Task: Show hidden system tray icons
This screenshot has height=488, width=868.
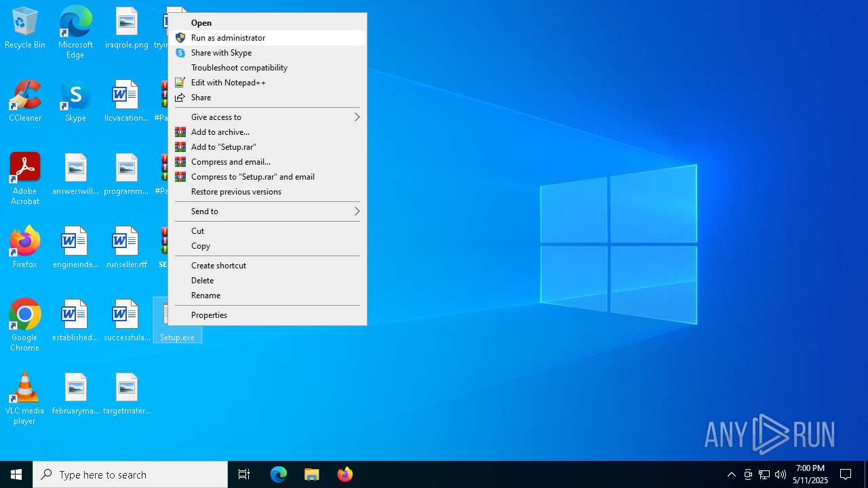Action: (x=731, y=474)
